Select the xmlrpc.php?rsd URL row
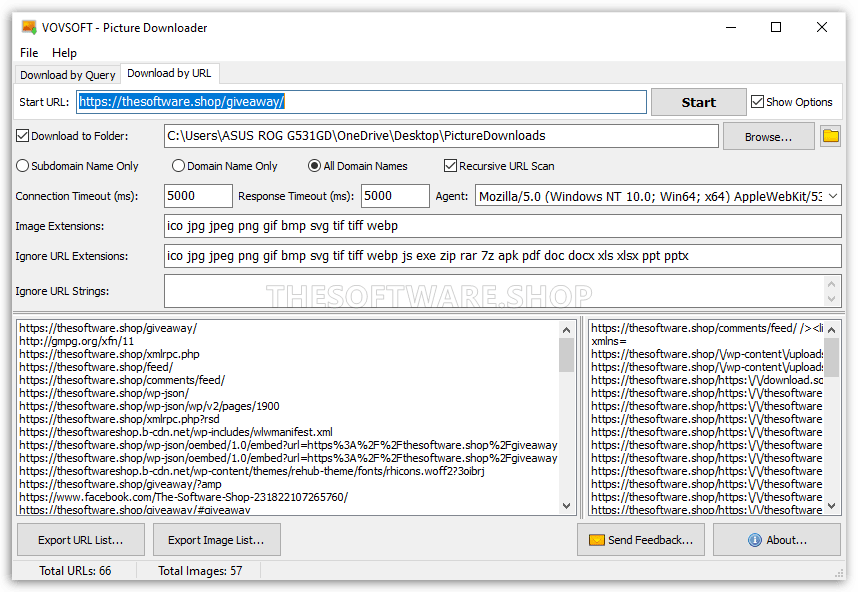The image size is (858, 592). click(x=119, y=419)
